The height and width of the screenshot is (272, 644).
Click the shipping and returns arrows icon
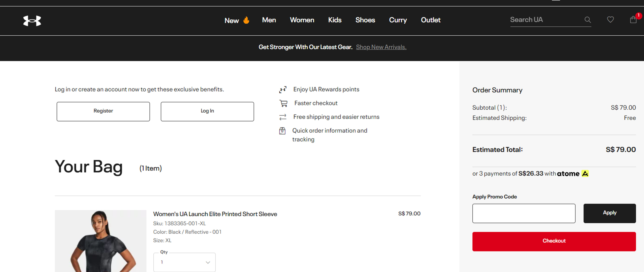[x=283, y=117]
